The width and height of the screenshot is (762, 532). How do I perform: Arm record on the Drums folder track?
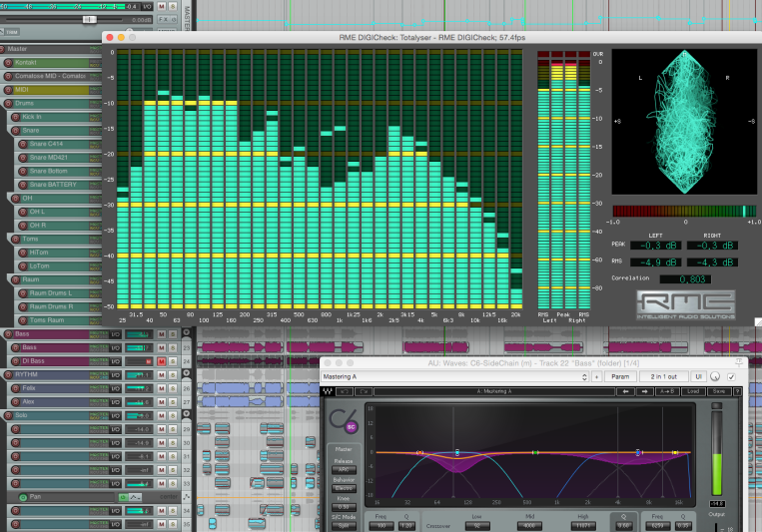pos(8,104)
